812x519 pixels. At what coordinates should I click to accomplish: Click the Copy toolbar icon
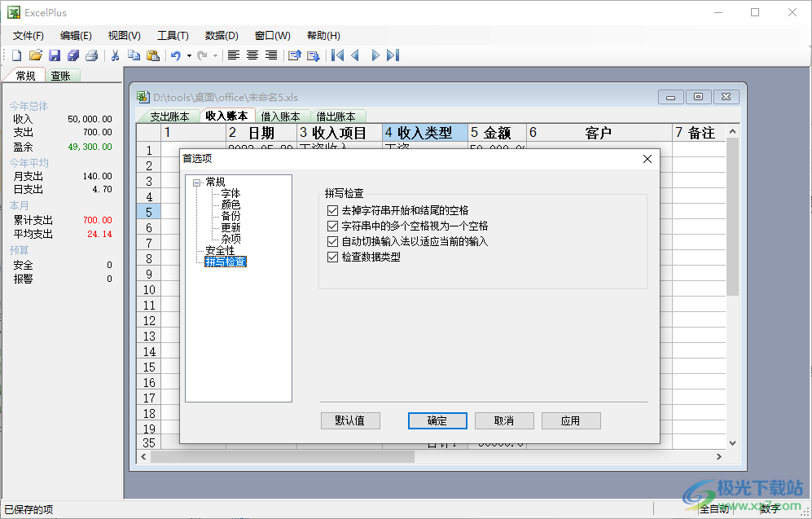pos(134,55)
